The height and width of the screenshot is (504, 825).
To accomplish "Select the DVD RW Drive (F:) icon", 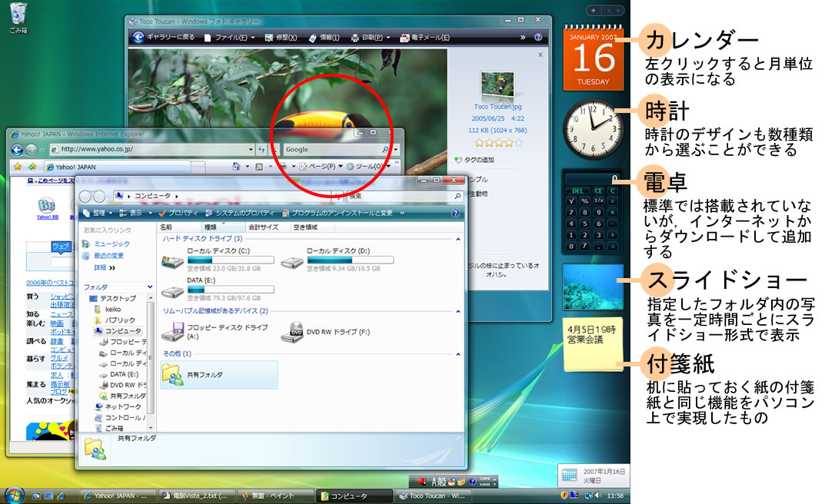I will click(x=291, y=330).
